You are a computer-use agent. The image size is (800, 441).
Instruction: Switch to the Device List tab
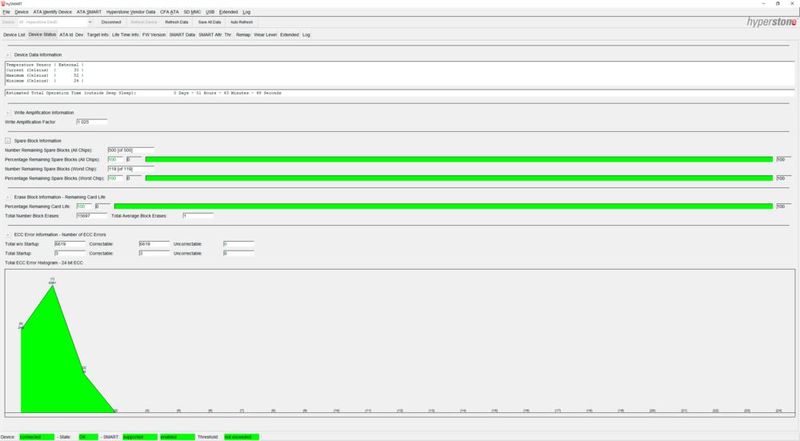pos(14,35)
